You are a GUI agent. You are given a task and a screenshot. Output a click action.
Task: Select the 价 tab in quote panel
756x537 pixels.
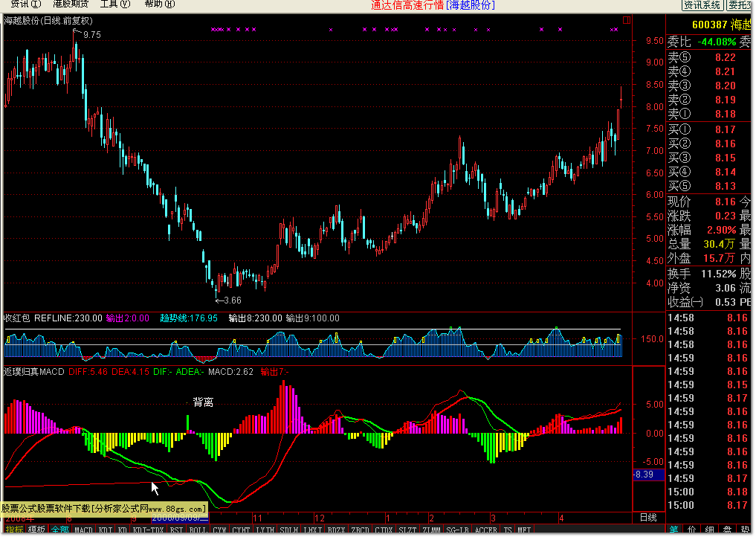pyautogui.click(x=691, y=530)
